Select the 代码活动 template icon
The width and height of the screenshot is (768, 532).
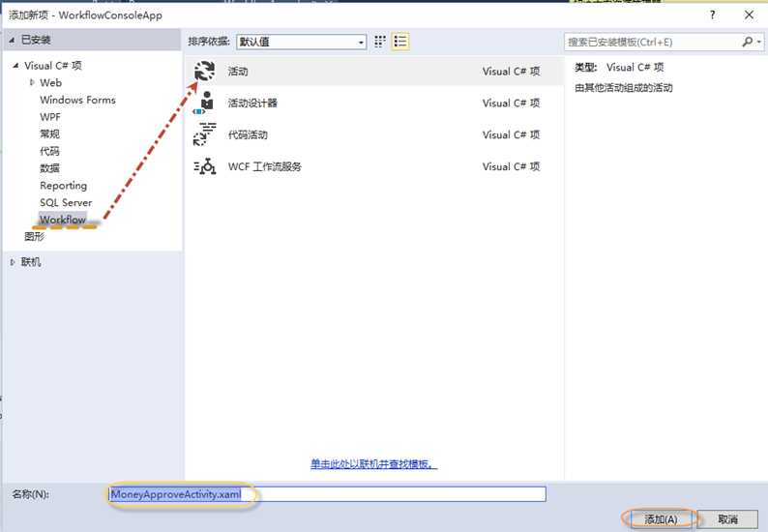(x=204, y=134)
